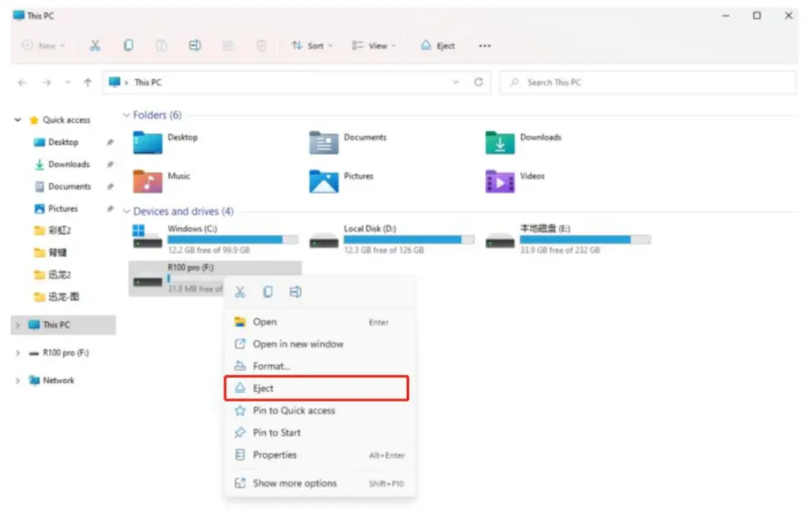
Task: Open the recent locations dropdown arrow
Action: point(68,82)
